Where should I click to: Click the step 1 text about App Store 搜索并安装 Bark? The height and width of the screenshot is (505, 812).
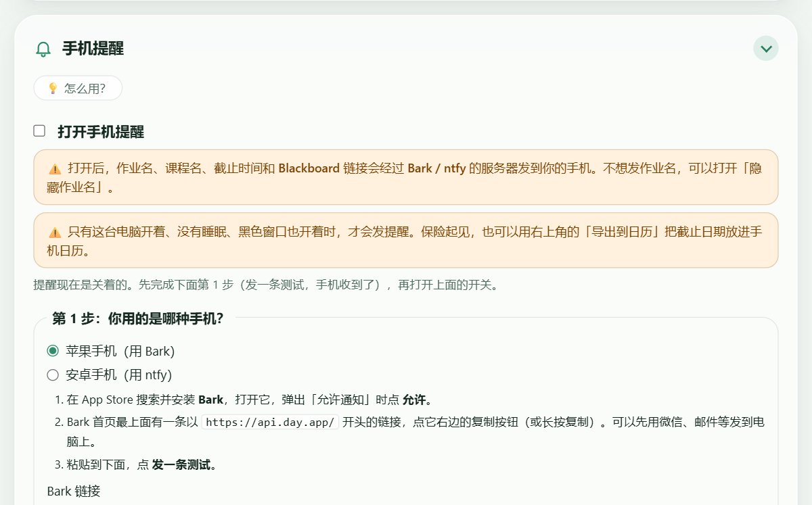coord(249,400)
